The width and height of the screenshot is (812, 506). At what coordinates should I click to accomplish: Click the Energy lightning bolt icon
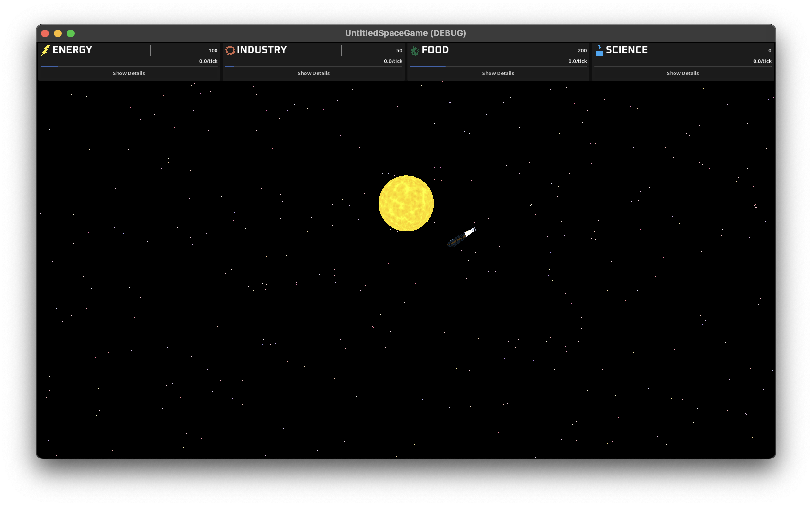click(x=46, y=50)
